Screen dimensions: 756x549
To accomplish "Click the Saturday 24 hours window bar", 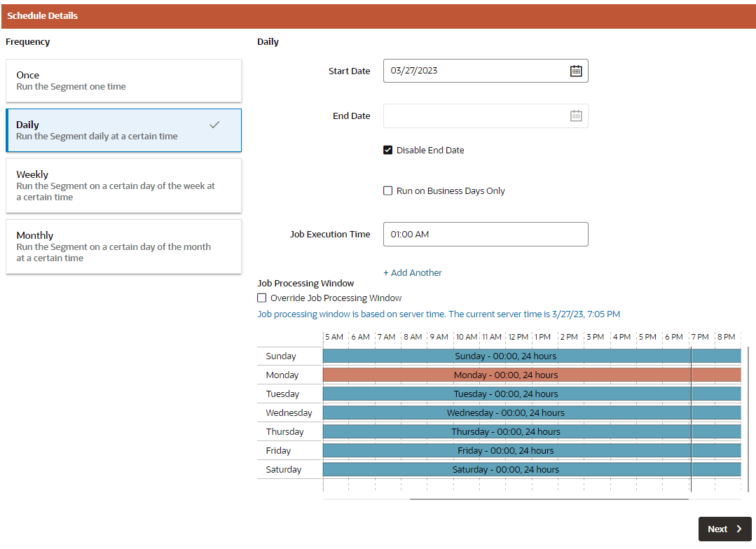I will pyautogui.click(x=532, y=469).
